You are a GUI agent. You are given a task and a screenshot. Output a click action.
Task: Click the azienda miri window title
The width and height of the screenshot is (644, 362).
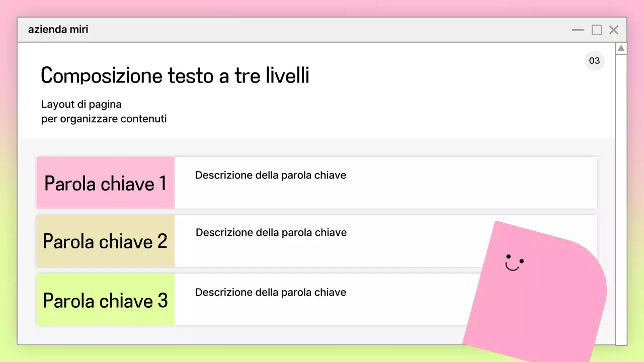[x=58, y=30]
